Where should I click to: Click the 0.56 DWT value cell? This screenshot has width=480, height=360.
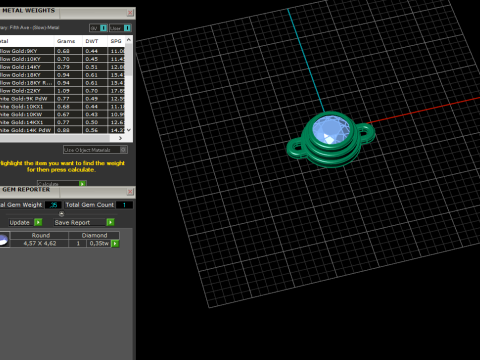point(95,130)
